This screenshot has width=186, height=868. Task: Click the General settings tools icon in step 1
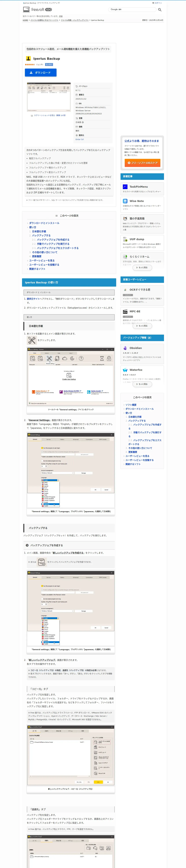(x=32, y=340)
